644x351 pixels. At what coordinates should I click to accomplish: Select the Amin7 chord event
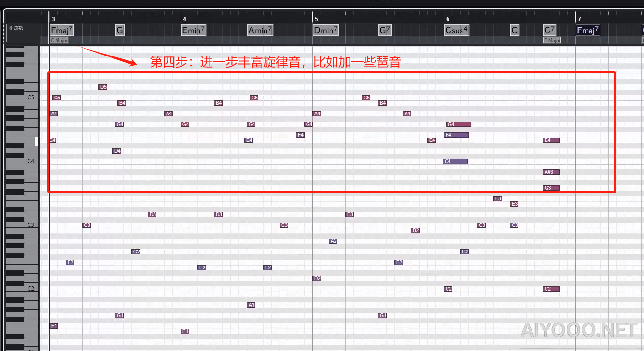click(260, 30)
